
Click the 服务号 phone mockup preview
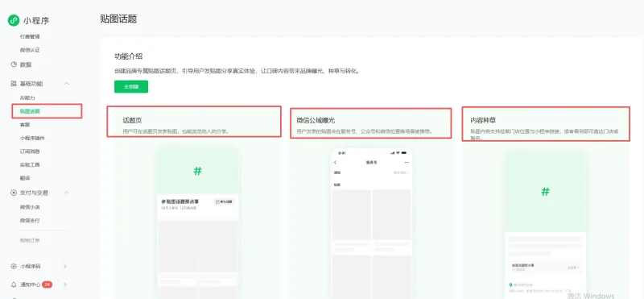pyautogui.click(x=371, y=223)
